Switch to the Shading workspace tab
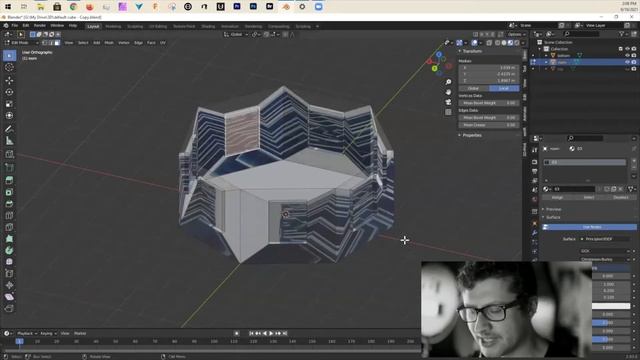 (x=208, y=26)
